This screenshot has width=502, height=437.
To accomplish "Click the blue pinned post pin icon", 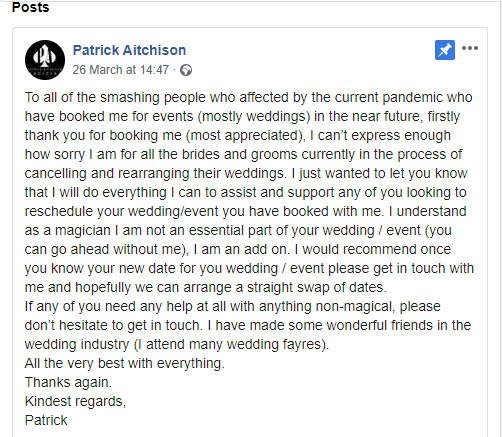I will click(445, 50).
